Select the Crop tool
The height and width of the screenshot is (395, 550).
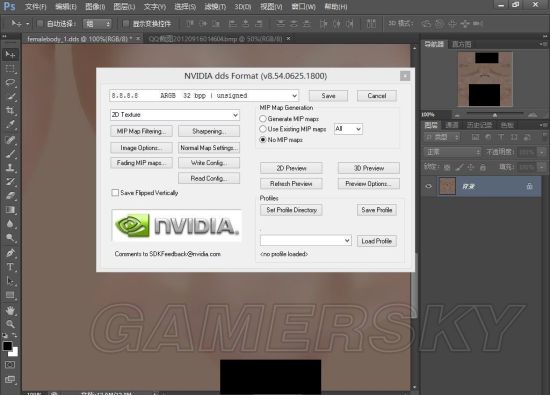[x=10, y=111]
